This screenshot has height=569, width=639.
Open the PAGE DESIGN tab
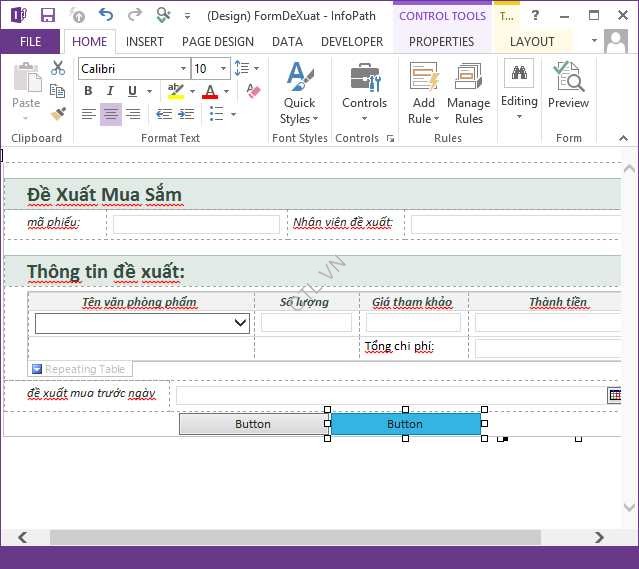tap(217, 42)
